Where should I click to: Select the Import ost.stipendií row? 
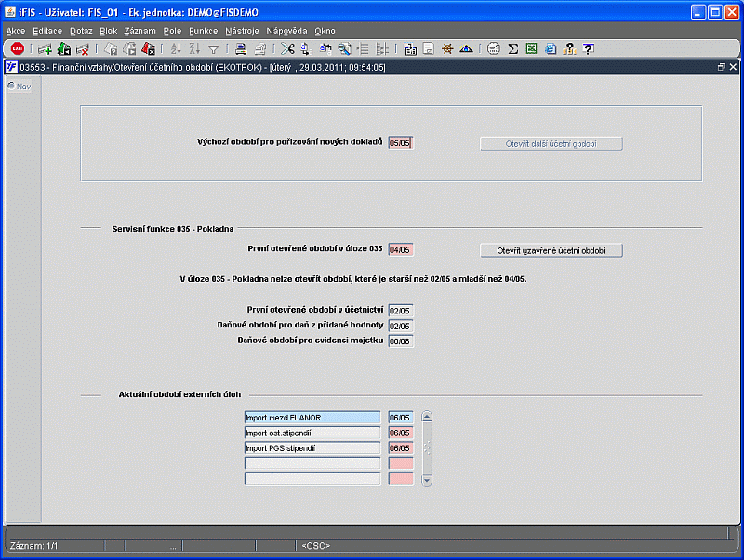click(312, 433)
